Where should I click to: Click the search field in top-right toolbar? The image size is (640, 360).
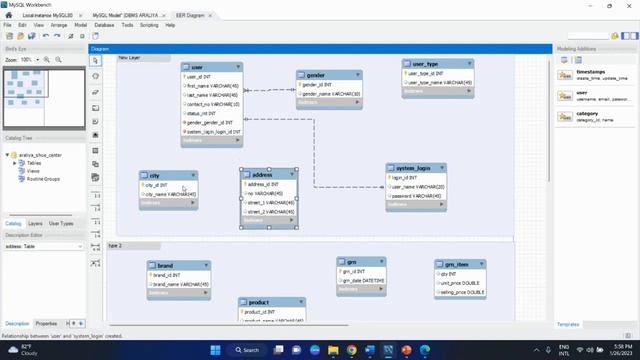pyautogui.click(x=588, y=36)
